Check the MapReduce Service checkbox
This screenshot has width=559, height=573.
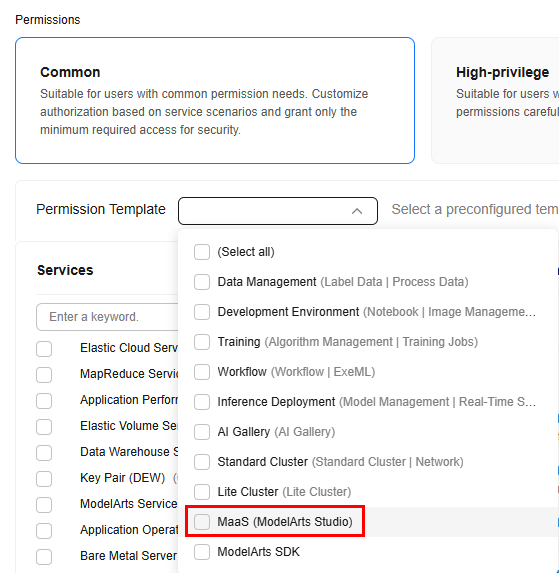point(44,375)
